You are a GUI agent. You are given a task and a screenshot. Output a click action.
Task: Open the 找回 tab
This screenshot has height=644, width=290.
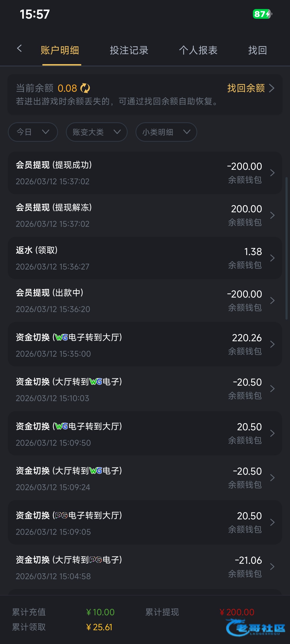(257, 50)
